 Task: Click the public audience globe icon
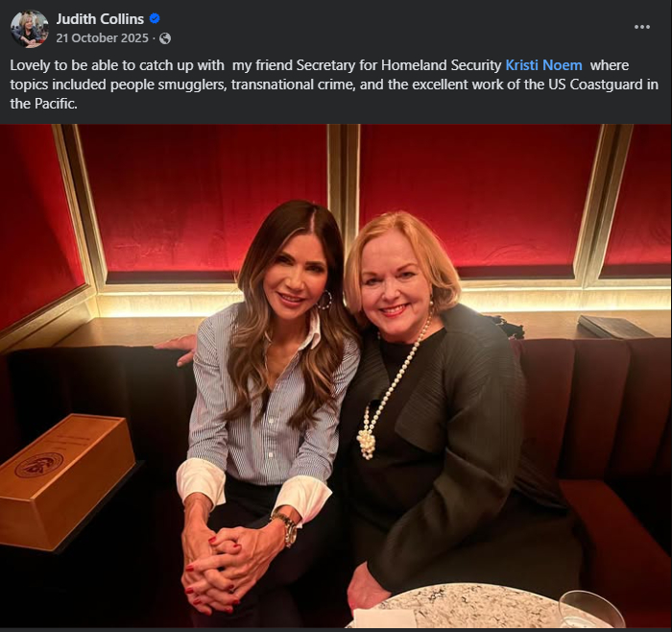(165, 38)
